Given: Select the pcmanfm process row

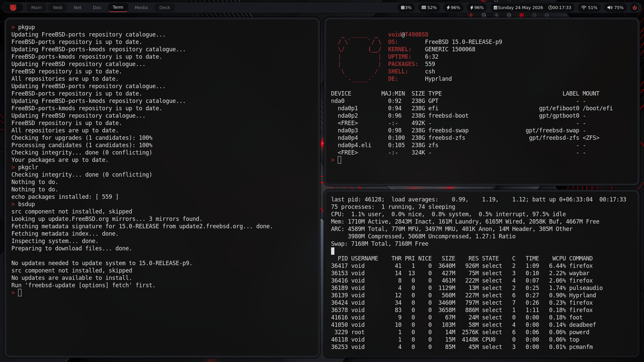Looking at the screenshot, I should pos(462,347).
